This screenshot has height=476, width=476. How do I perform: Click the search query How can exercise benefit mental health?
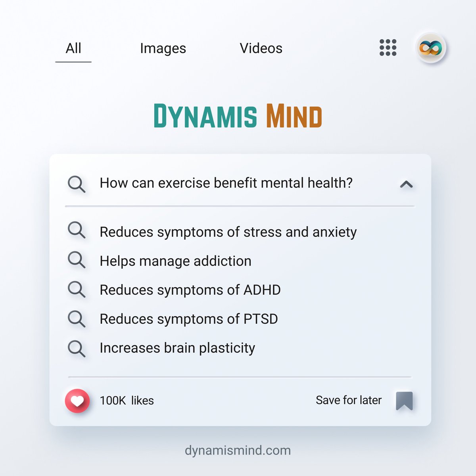coord(226,183)
